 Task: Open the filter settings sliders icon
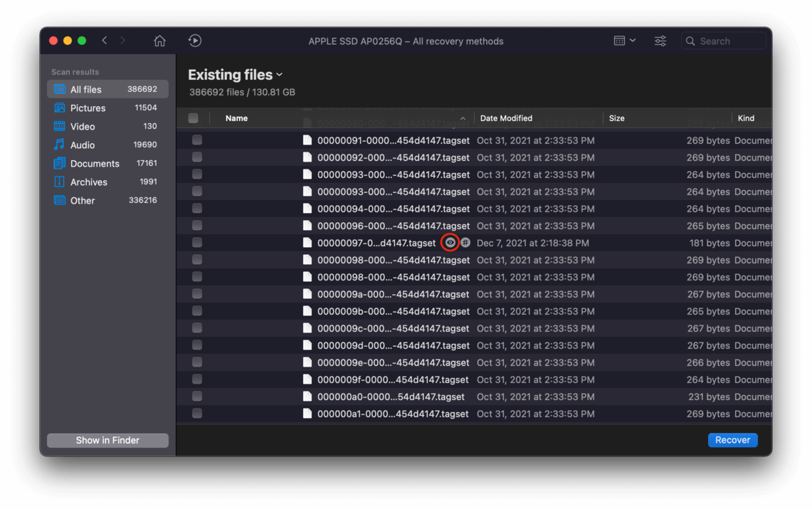pos(660,41)
